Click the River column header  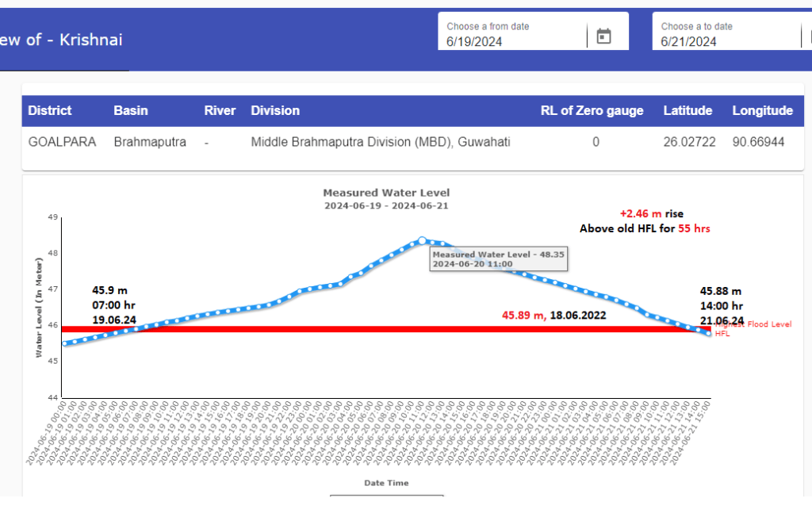point(220,111)
